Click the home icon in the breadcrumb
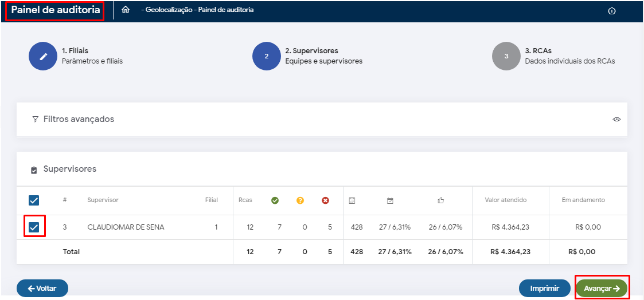The height and width of the screenshot is (300, 644). (126, 10)
